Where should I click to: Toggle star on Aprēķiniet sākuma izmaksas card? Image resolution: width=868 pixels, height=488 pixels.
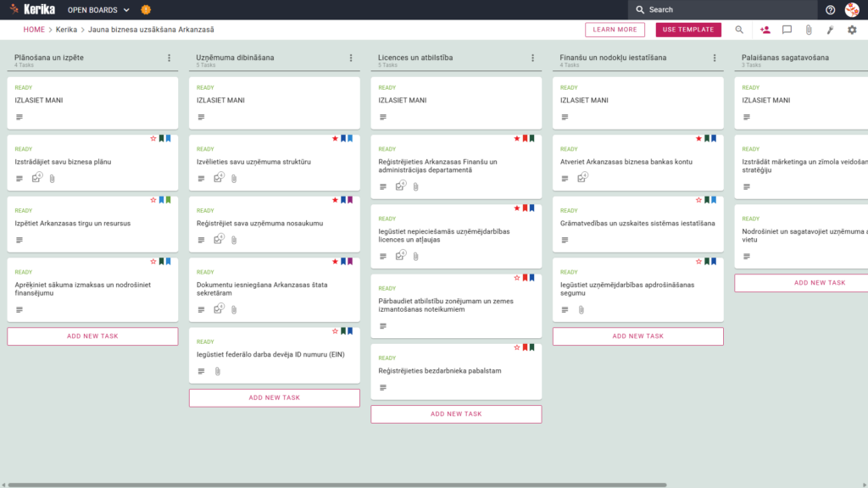(153, 261)
